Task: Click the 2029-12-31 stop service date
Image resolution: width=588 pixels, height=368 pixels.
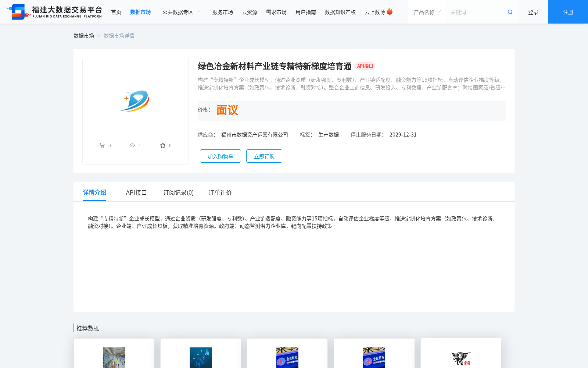Action: pyautogui.click(x=403, y=135)
